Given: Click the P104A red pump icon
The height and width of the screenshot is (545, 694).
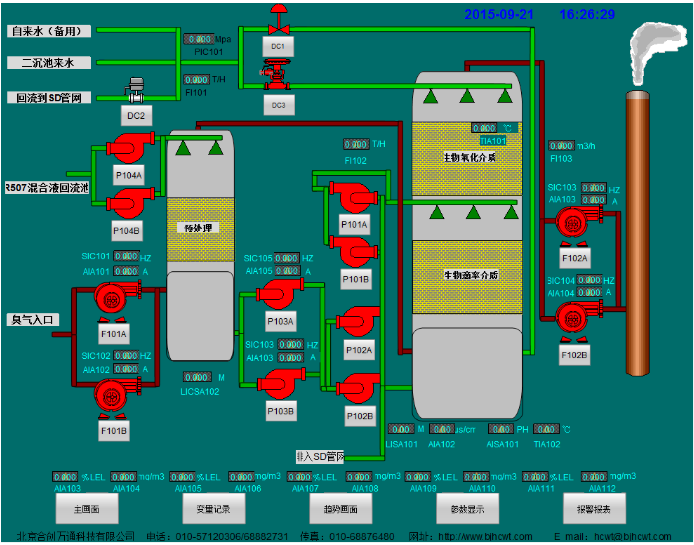Looking at the screenshot, I should point(130,147).
